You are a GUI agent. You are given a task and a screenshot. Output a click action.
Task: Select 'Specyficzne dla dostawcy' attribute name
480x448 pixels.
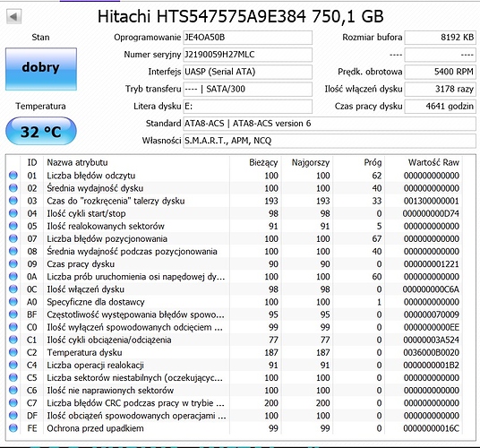[96, 302]
